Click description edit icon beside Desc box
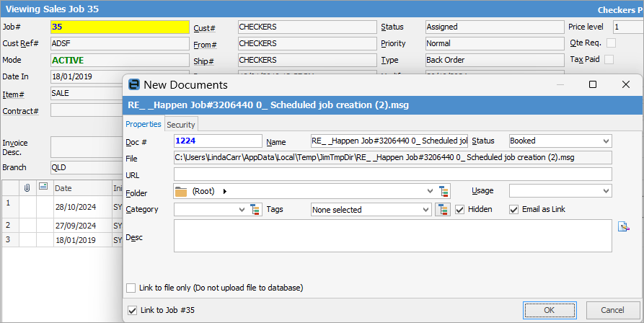Screen dimensions: 644x323 (624, 226)
